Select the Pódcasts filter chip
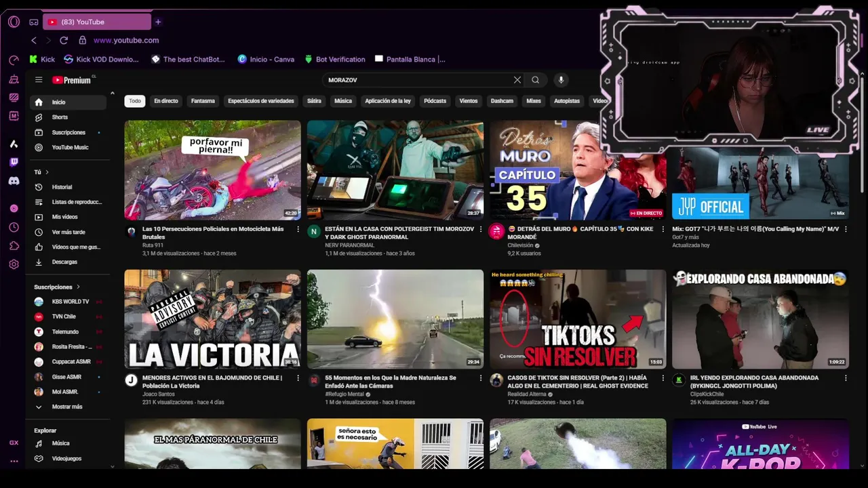The height and width of the screenshot is (488, 868). click(435, 101)
